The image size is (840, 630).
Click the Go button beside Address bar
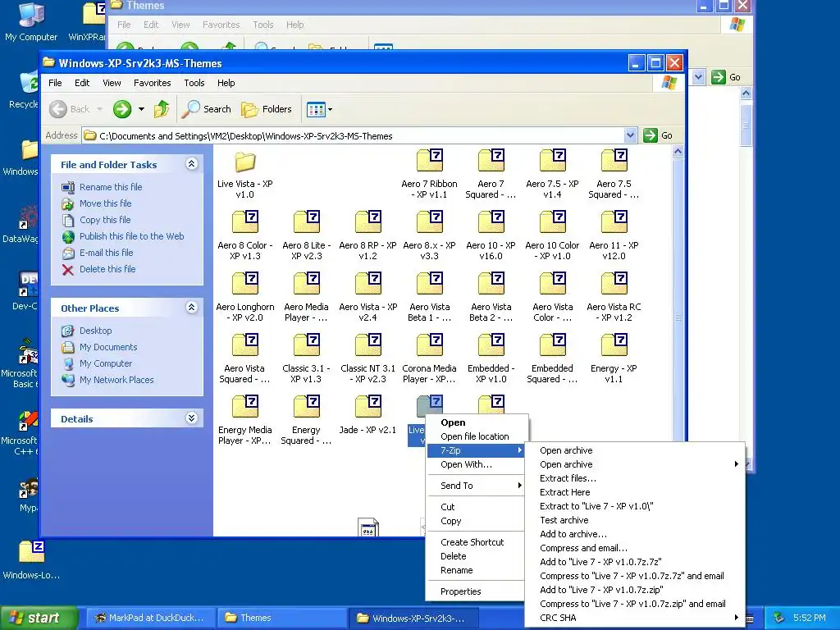659,135
